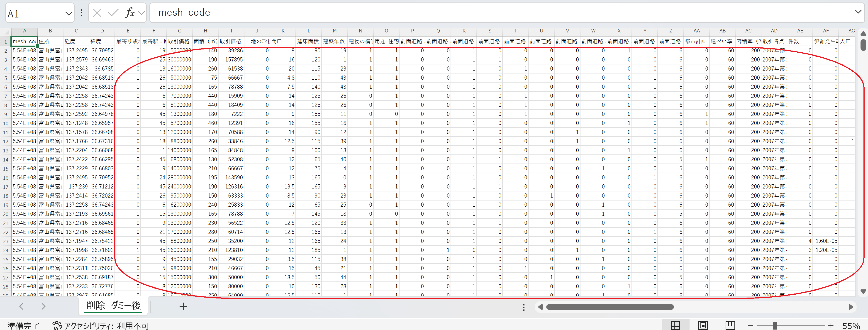Open the Name Box dropdown arrow

(68, 13)
